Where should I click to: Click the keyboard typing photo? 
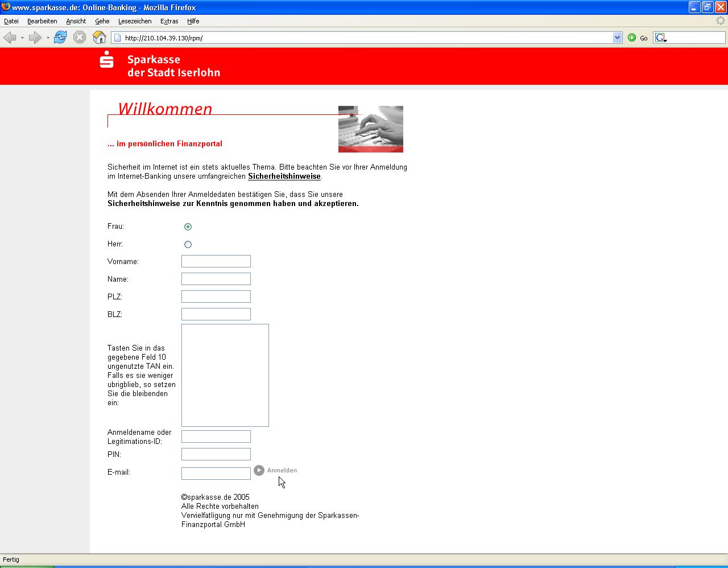pos(371,129)
